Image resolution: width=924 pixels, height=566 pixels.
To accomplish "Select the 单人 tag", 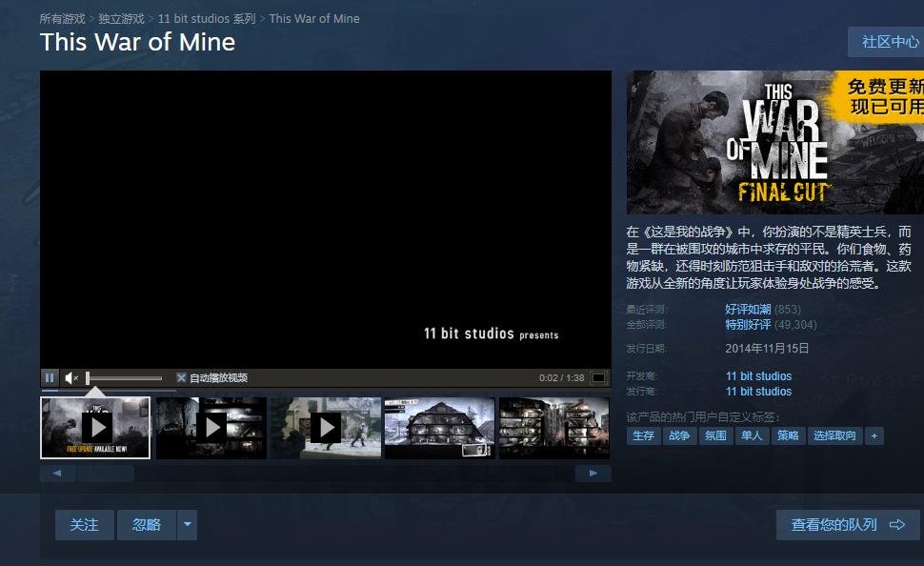I will coord(752,435).
